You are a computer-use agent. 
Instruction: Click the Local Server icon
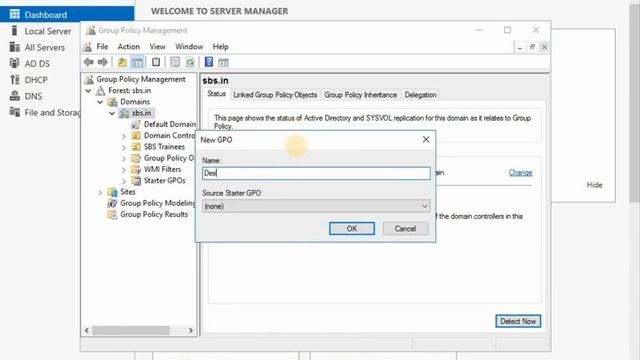click(15, 31)
